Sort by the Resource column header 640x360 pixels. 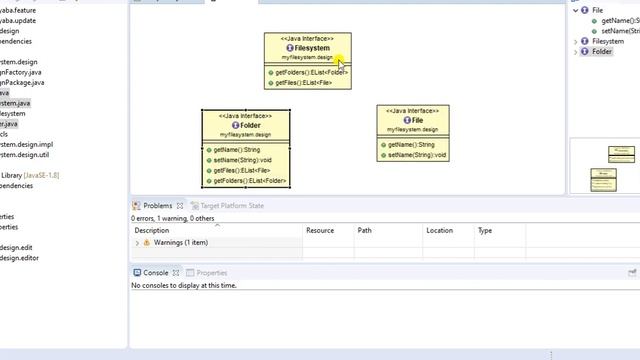(320, 230)
